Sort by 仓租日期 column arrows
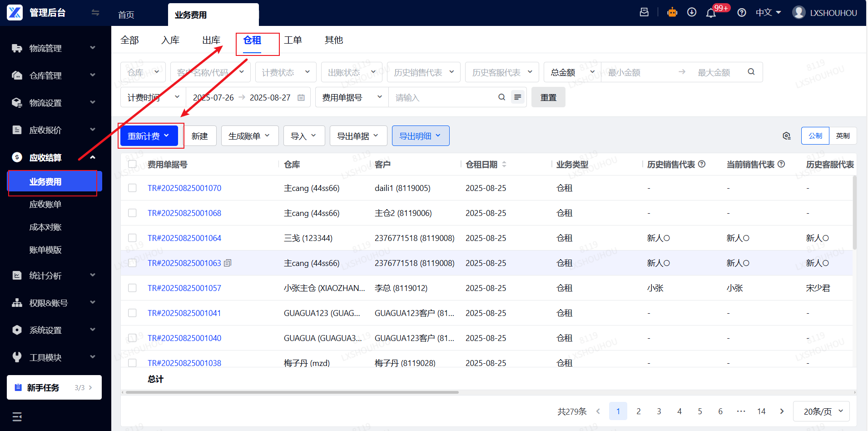Screen dimensions: 868x431 [x=504, y=164]
